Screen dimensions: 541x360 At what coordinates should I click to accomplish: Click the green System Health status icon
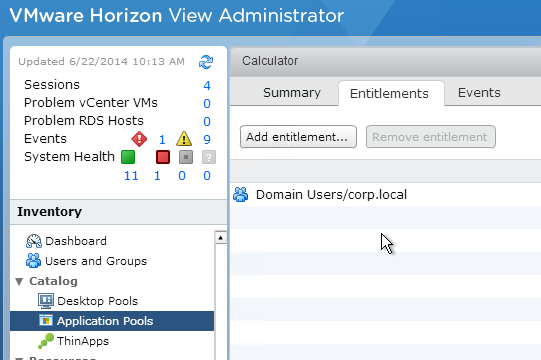click(x=128, y=157)
